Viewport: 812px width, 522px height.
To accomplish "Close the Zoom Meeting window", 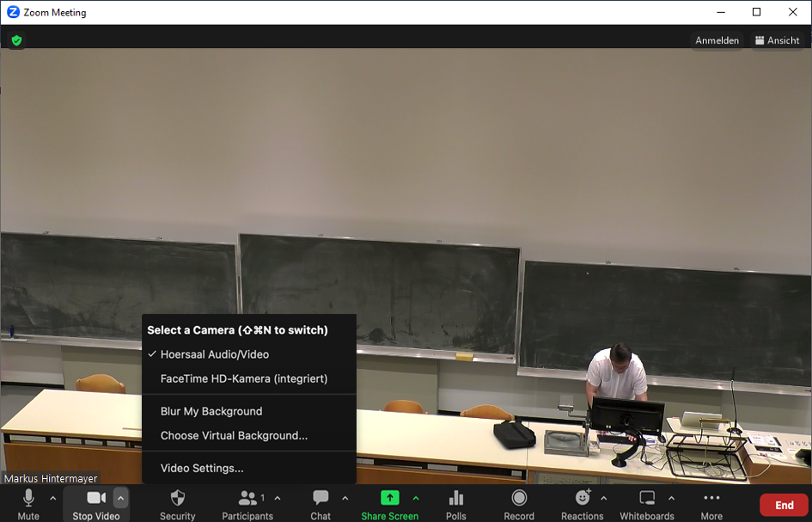I will pos(793,12).
